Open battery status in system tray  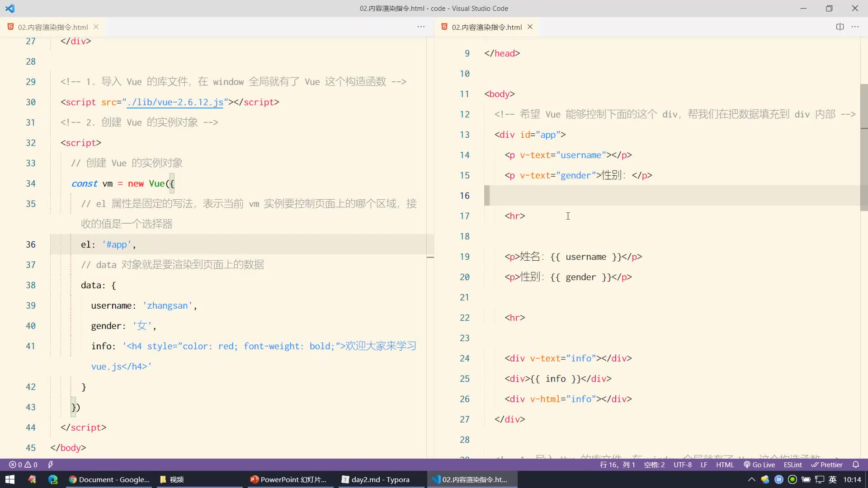point(806,479)
